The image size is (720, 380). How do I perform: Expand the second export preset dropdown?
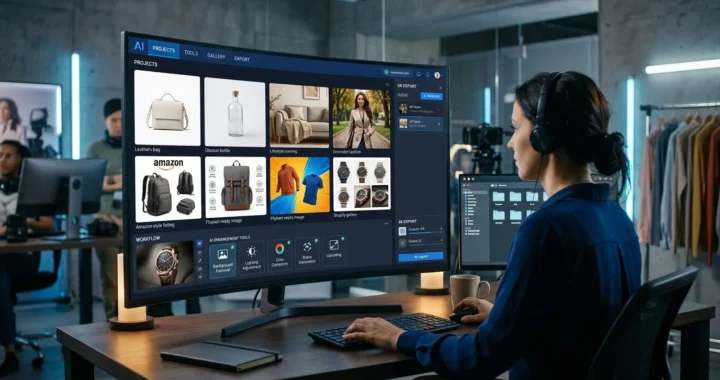click(441, 240)
